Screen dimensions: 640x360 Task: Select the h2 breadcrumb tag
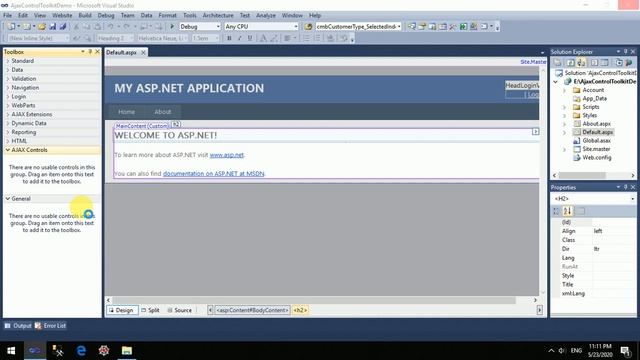tap(300, 310)
